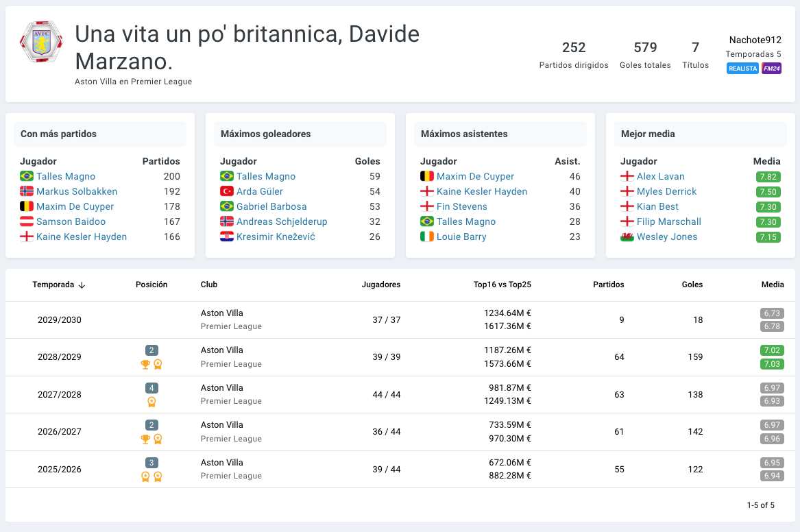Sort by the Media table column header
The height and width of the screenshot is (532, 800).
[x=773, y=285]
